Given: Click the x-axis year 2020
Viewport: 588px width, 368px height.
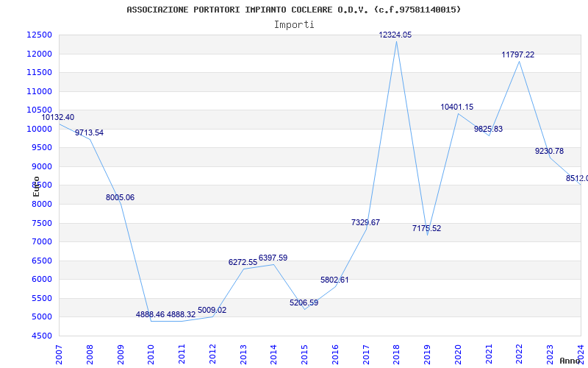Looking at the screenshot, I should [457, 355].
